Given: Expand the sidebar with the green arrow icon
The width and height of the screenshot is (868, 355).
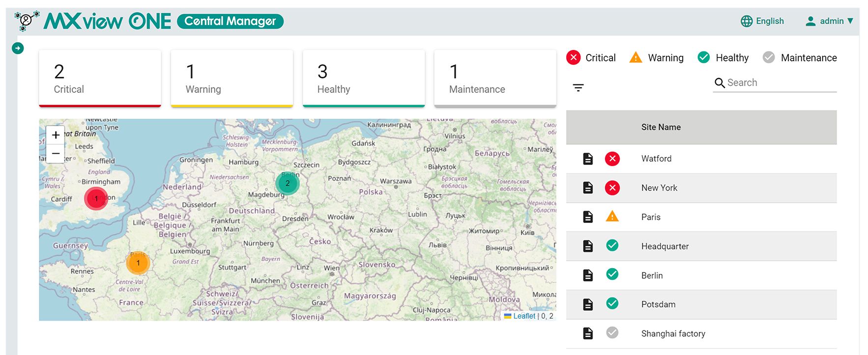Looking at the screenshot, I should (18, 48).
